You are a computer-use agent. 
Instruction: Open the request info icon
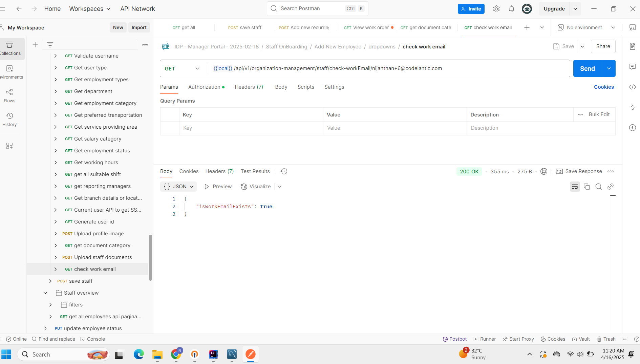[x=633, y=128]
